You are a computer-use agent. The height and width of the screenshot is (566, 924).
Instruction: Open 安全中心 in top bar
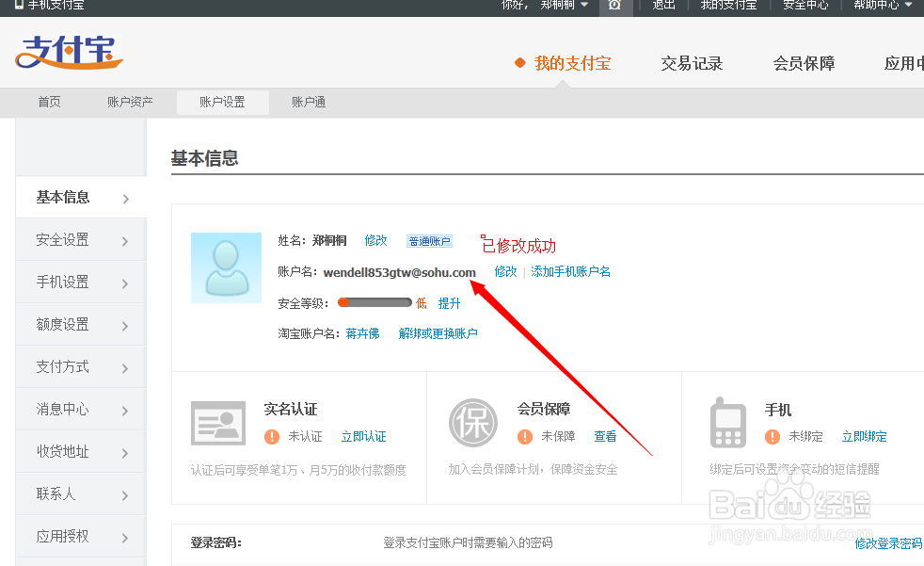point(805,5)
